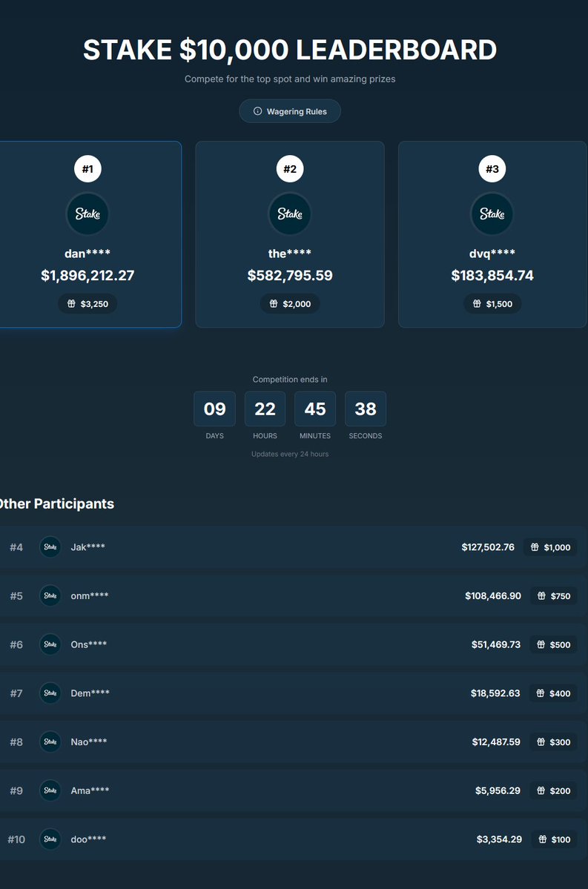Click the gift icon beside $100 prize
588x889 pixels.
[x=543, y=839]
